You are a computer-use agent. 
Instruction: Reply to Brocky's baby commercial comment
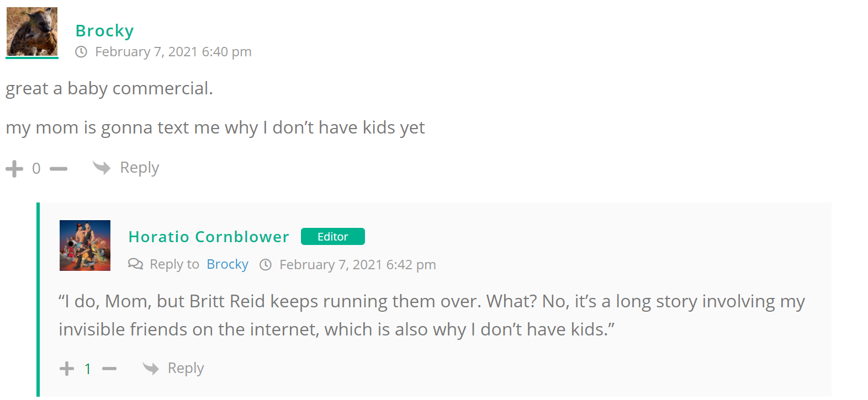[x=139, y=168]
